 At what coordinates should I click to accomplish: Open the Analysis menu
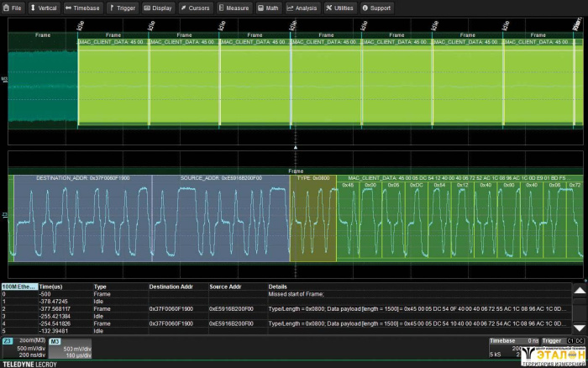[302, 8]
